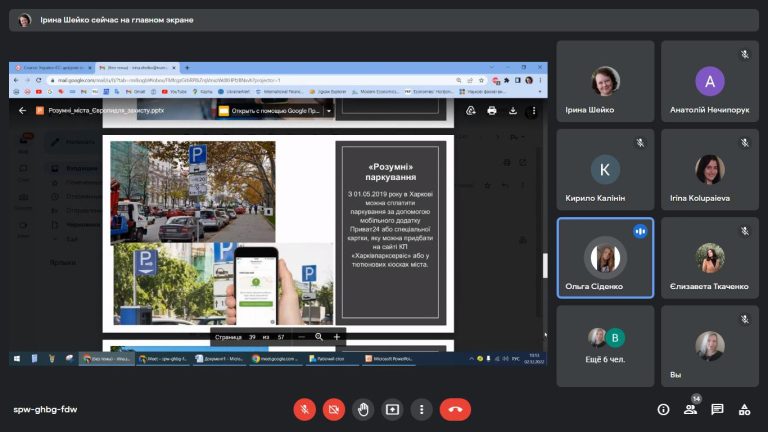Click the back arrow in the pptx preview
Image resolution: width=768 pixels, height=432 pixels.
click(x=22, y=111)
